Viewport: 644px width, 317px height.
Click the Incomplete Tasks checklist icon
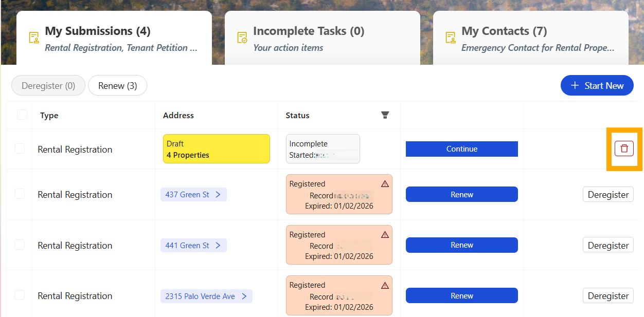coord(242,38)
